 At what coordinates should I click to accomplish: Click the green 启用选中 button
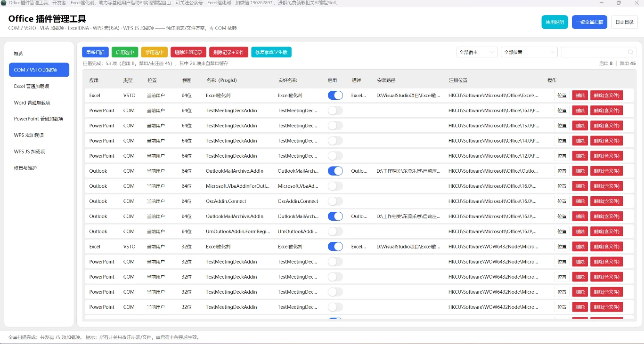click(125, 52)
